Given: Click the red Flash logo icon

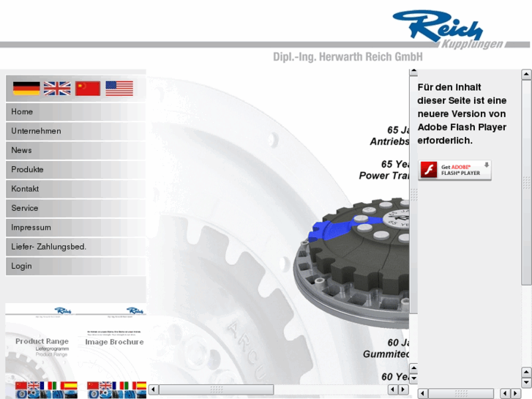Looking at the screenshot, I should point(429,170).
